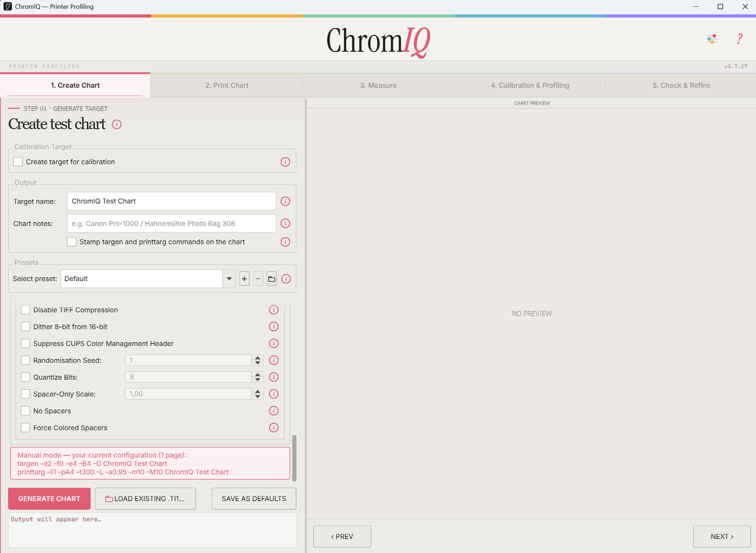Show info for Force Colored Spacers

point(273,428)
